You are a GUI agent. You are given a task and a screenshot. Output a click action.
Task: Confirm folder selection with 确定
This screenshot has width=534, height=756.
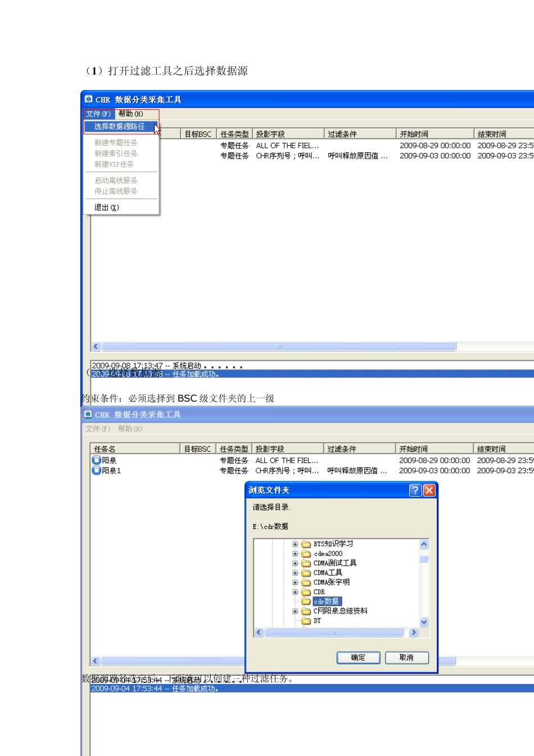[359, 658]
